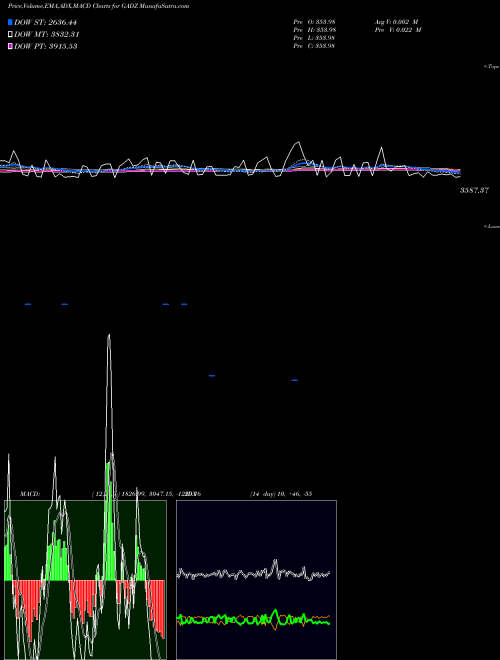Click the 3587.37 price label
Image resolution: width=500 pixels, height=660 pixels.
[474, 190]
